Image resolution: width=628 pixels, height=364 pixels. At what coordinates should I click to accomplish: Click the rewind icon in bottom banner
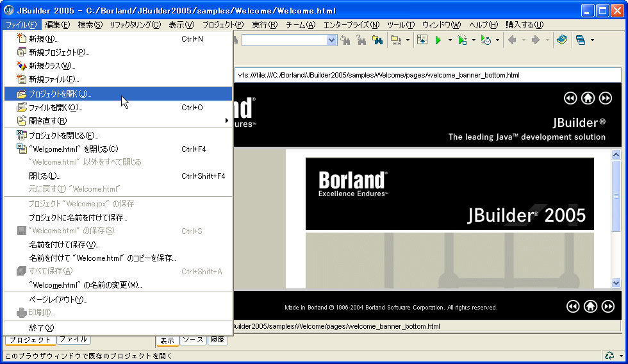click(573, 306)
